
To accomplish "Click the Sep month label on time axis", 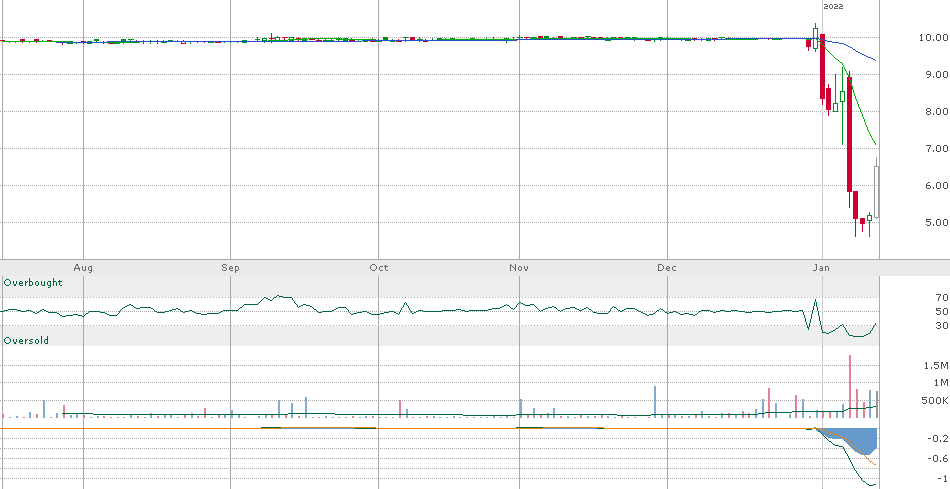I will click(230, 267).
